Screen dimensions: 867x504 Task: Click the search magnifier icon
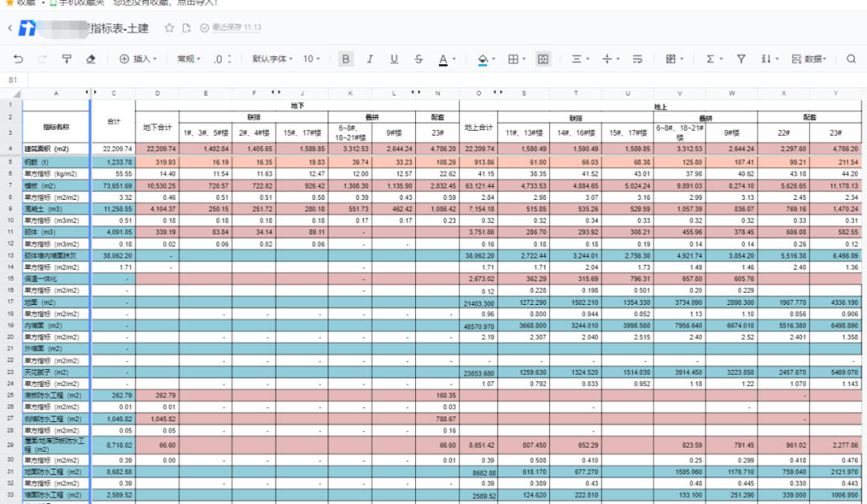[x=851, y=59]
